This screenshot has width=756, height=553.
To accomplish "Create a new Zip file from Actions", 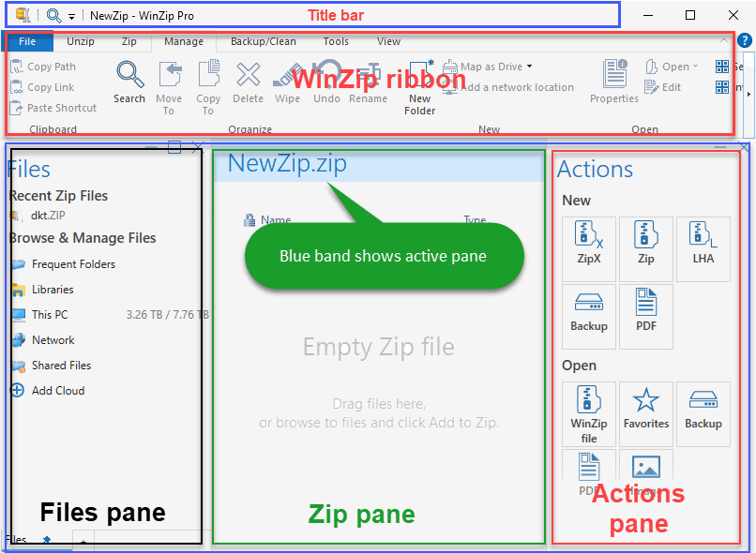I will pyautogui.click(x=646, y=249).
